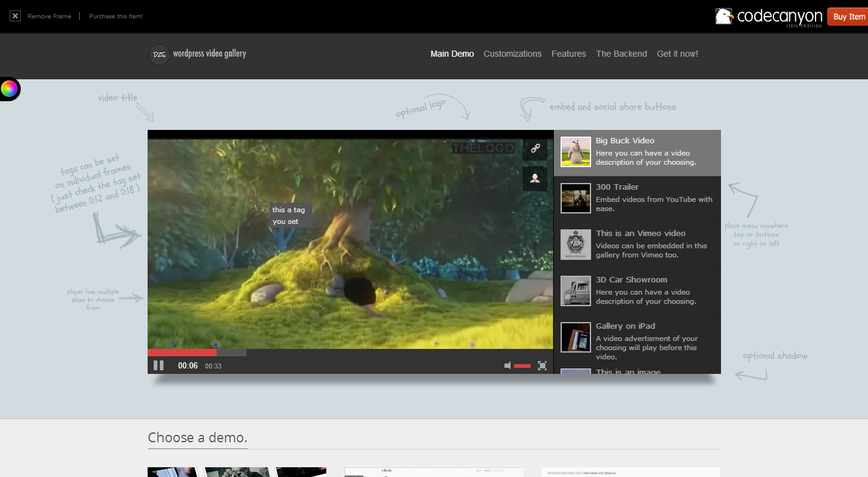Mute the video with the speaker icon

pyautogui.click(x=508, y=365)
